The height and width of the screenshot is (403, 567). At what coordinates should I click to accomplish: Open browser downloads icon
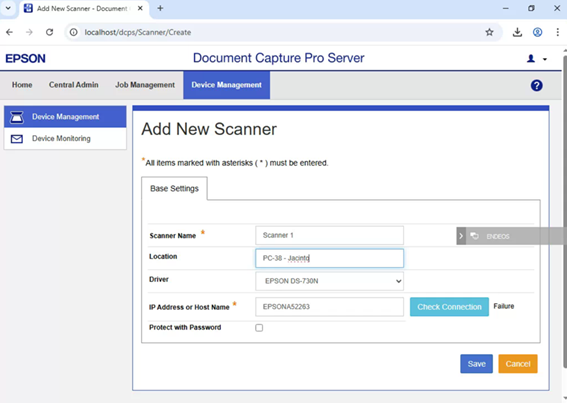(x=517, y=32)
